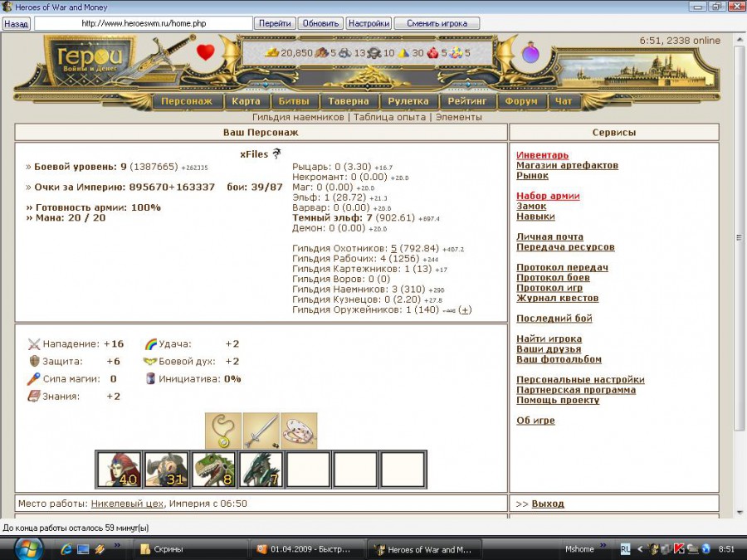
Task: Select the equipped amulet artifact
Action: point(222,431)
